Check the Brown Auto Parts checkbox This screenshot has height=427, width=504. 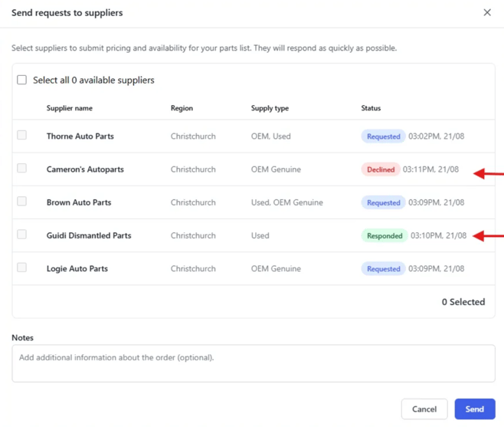[22, 202]
